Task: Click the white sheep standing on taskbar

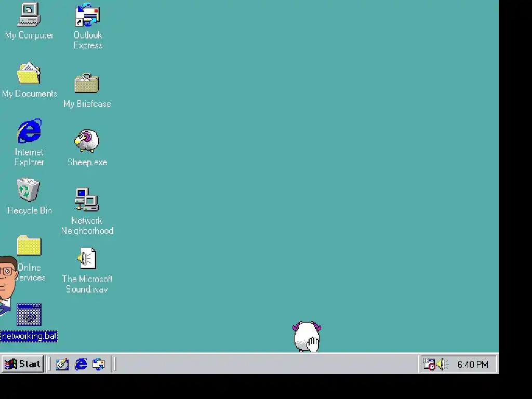Action: tap(307, 337)
